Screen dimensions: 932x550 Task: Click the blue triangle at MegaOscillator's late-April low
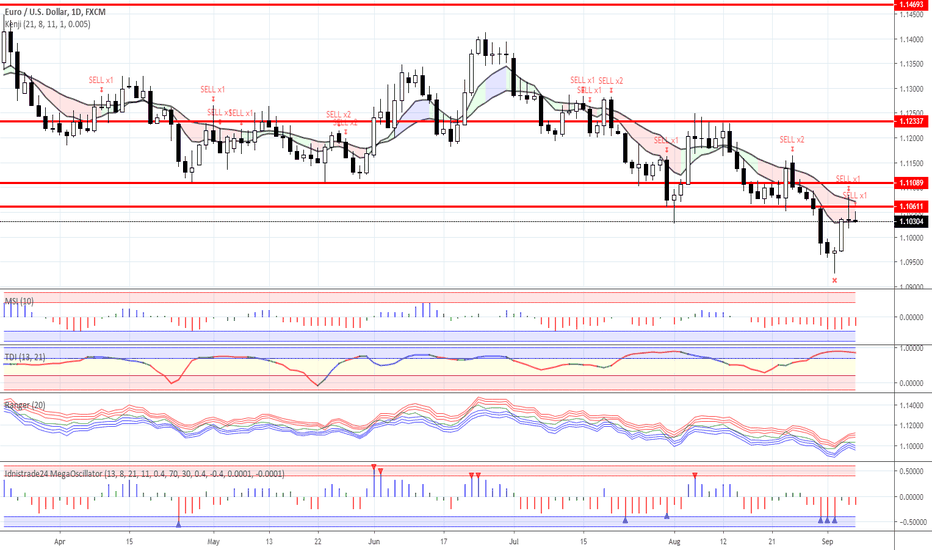pyautogui.click(x=178, y=524)
